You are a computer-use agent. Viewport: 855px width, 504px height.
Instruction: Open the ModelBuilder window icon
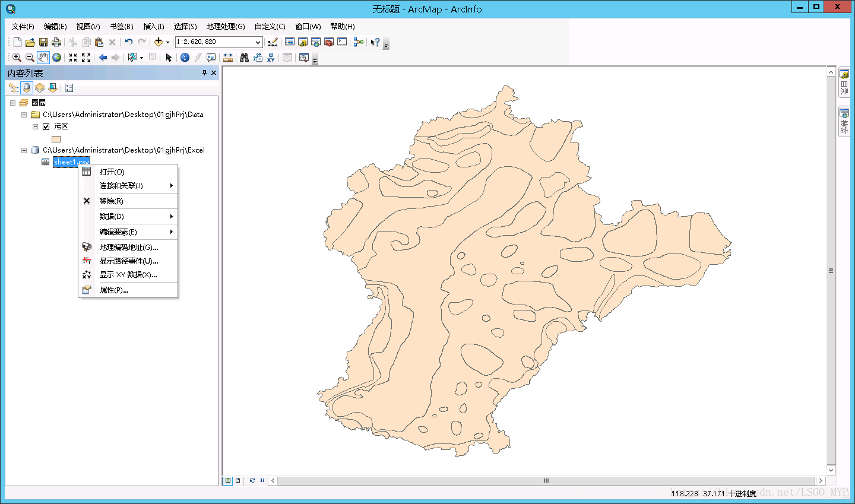[x=358, y=42]
